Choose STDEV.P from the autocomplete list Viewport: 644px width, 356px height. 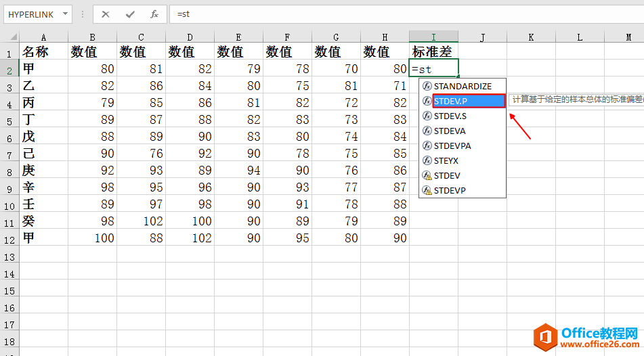tap(469, 101)
